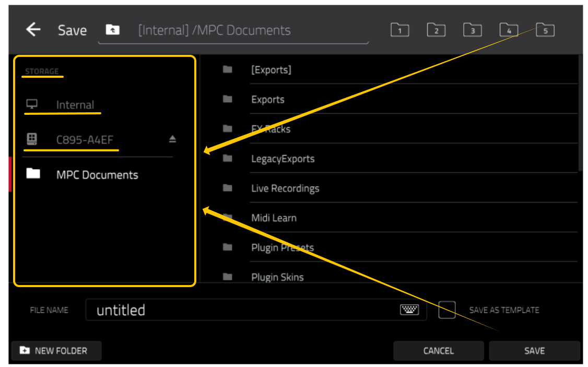This screenshot has width=588, height=367.
Task: Select the C895-A4EF drive name
Action: coord(85,139)
